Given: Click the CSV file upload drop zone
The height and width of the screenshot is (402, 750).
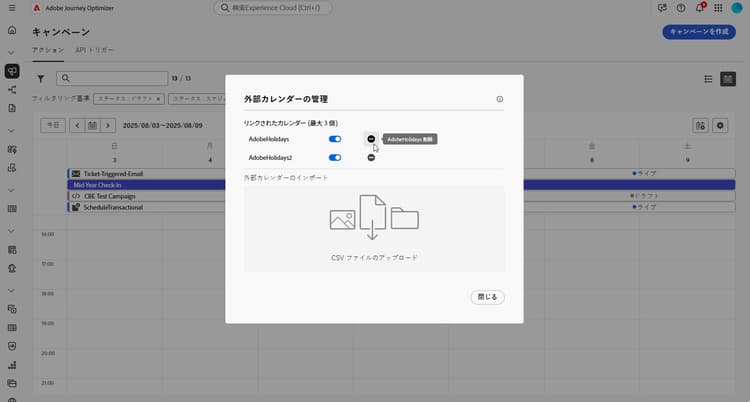Looking at the screenshot, I should [x=374, y=229].
